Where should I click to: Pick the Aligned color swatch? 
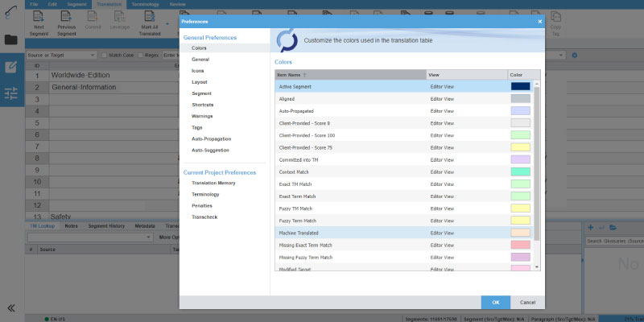pos(520,99)
